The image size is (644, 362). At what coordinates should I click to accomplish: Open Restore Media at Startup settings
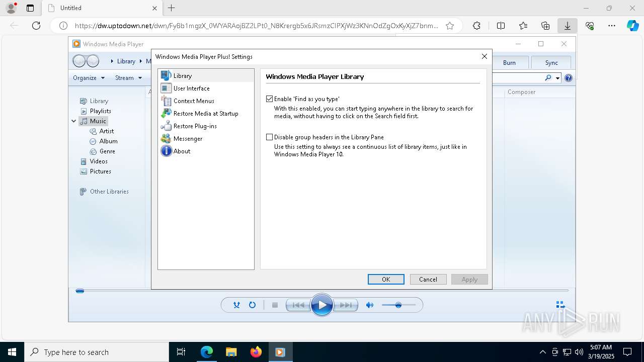point(206,113)
